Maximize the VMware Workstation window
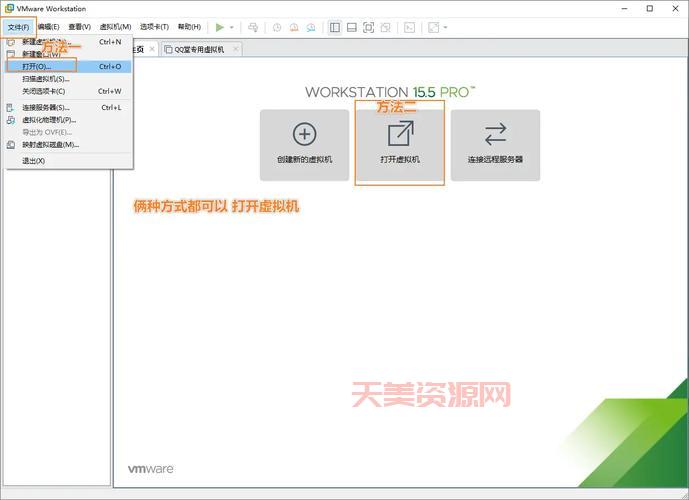 point(650,8)
